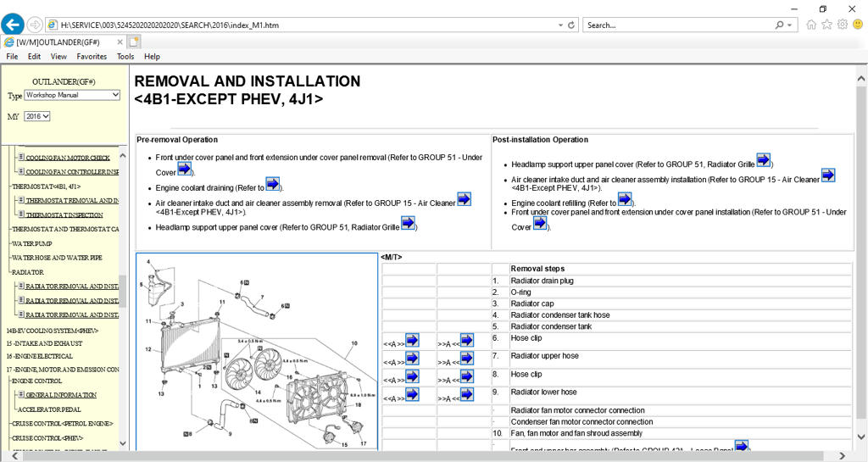This screenshot has height=462, width=868.
Task: Open the Engine coolant refilling arrow link
Action: pyautogui.click(x=625, y=199)
